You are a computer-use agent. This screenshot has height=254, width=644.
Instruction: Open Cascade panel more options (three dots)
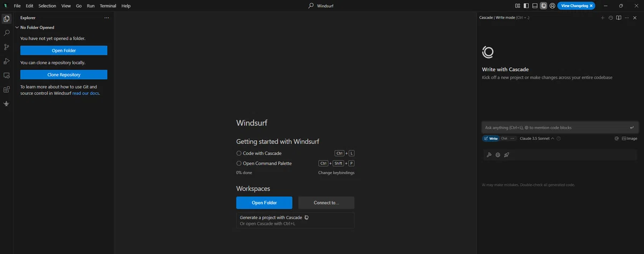[x=627, y=18]
